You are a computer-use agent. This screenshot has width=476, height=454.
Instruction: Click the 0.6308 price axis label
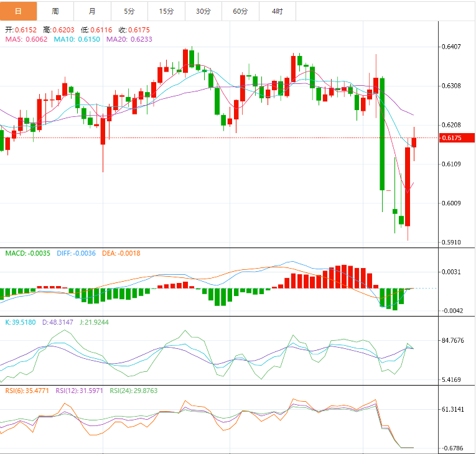(x=451, y=86)
